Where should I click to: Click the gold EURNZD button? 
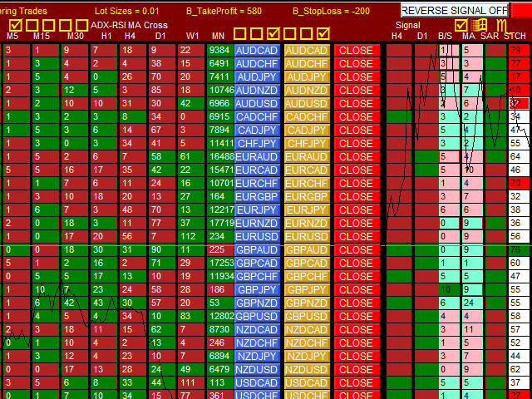tap(307, 224)
